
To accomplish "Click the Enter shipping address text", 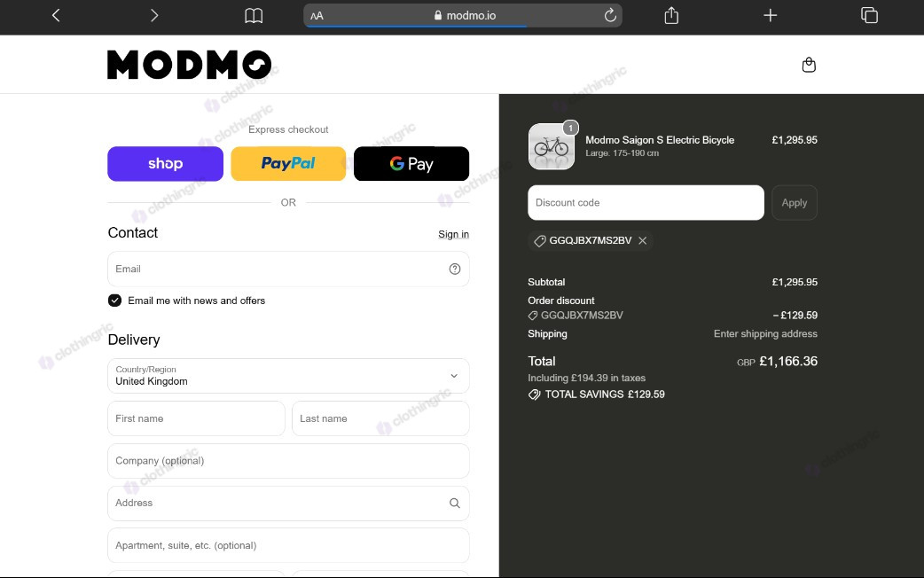I will [x=765, y=333].
